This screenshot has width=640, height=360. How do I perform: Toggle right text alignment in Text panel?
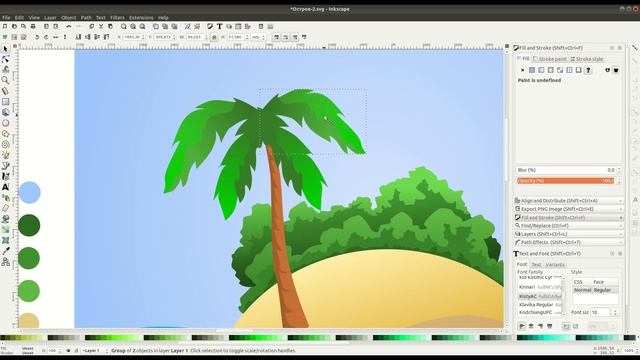(541, 326)
